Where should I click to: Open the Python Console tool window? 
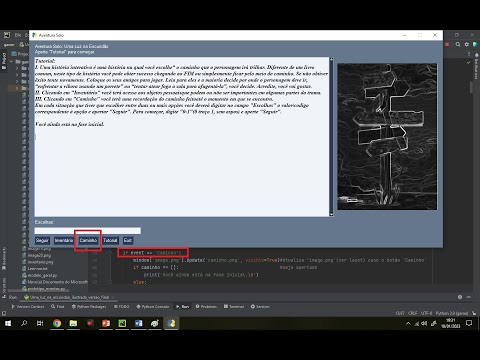(x=153, y=306)
